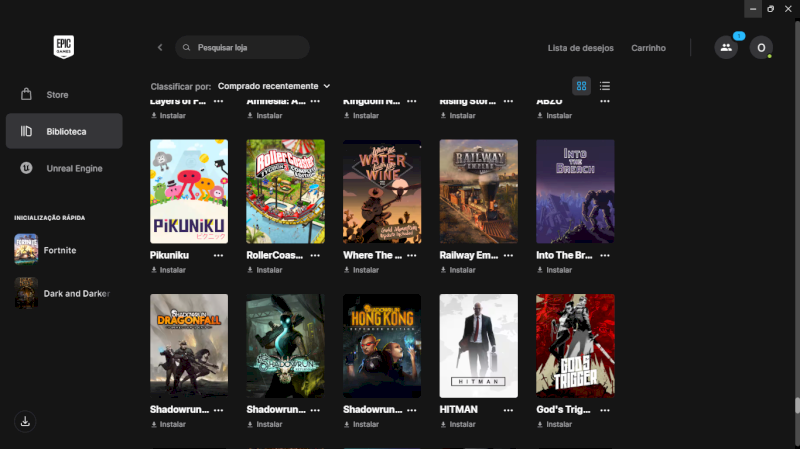Go back using the arrow beside search
Viewport: 800px width, 449px height.
(160, 47)
